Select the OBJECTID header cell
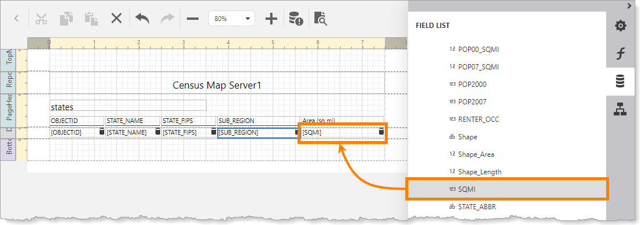This screenshot has width=644, height=225. pos(76,121)
